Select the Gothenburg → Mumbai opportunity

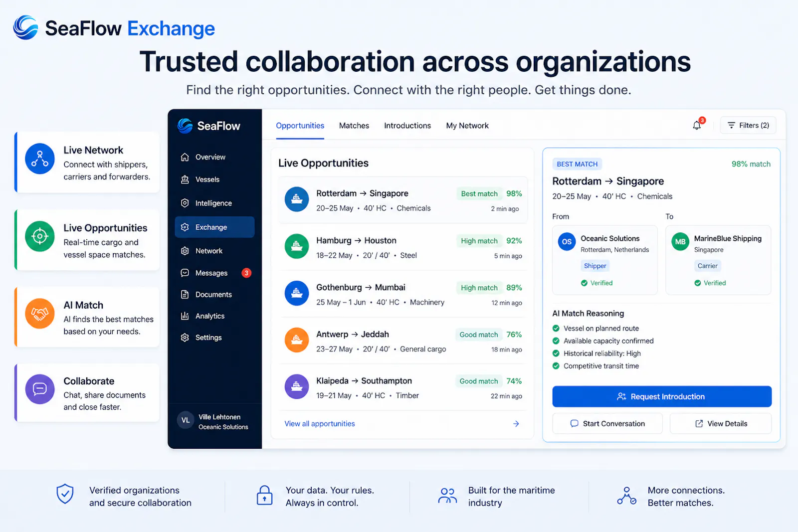403,294
